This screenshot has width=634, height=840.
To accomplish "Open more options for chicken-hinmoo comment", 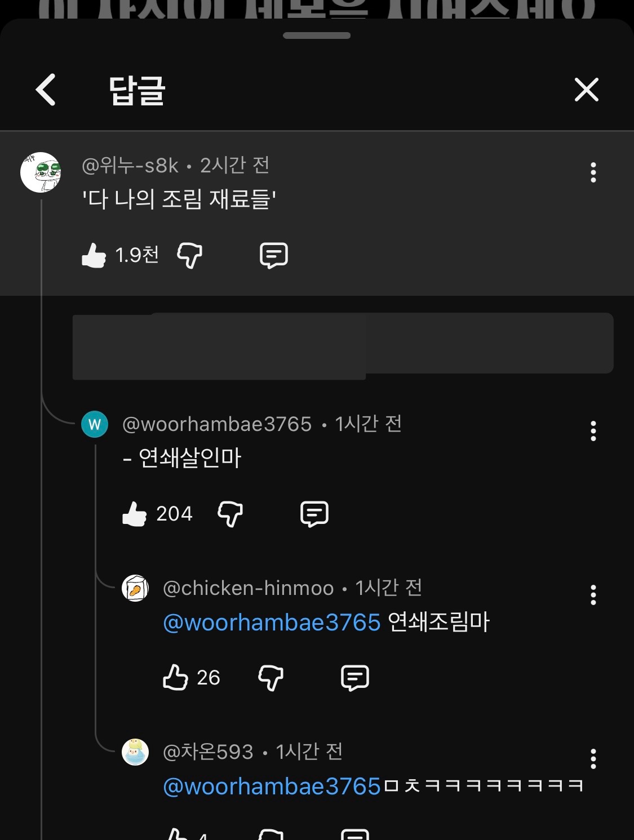I will [x=593, y=595].
